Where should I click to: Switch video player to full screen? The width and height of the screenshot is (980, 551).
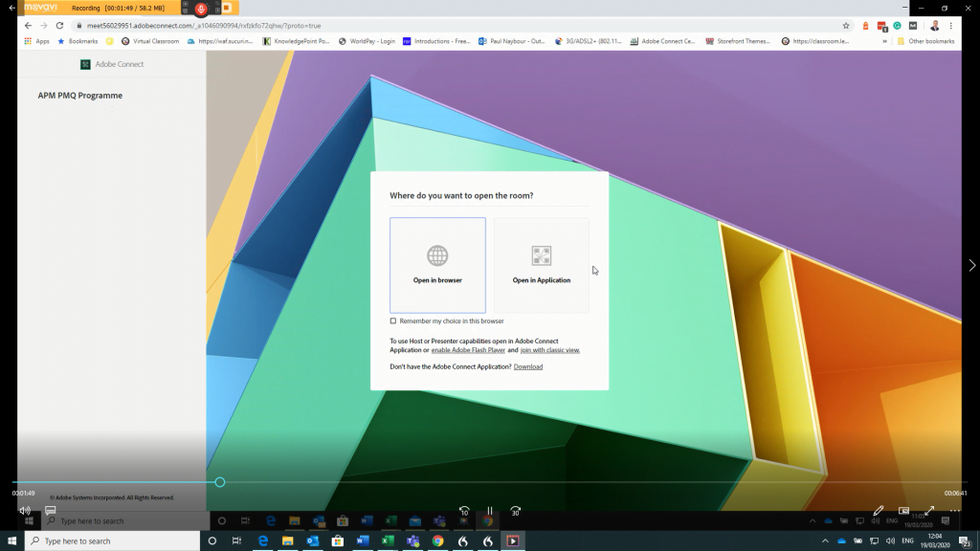[x=928, y=511]
